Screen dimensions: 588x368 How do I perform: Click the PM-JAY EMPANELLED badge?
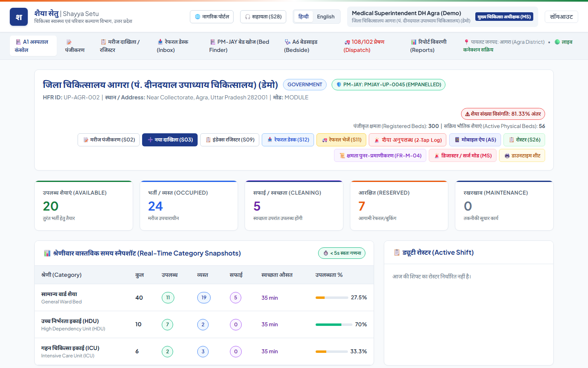click(388, 85)
